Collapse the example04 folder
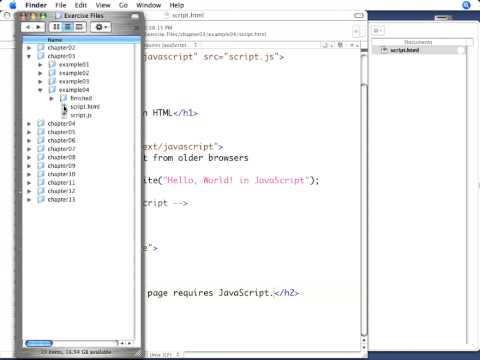 click(x=40, y=90)
